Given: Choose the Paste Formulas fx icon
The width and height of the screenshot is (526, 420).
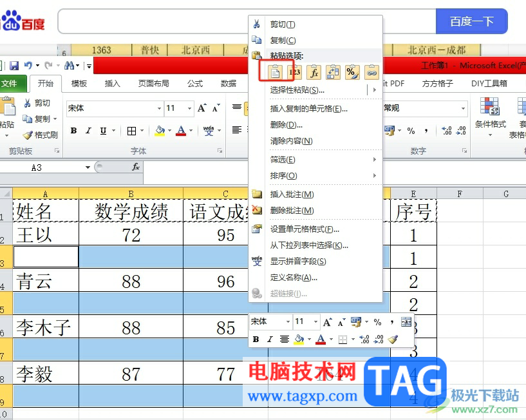Looking at the screenshot, I should pos(314,72).
